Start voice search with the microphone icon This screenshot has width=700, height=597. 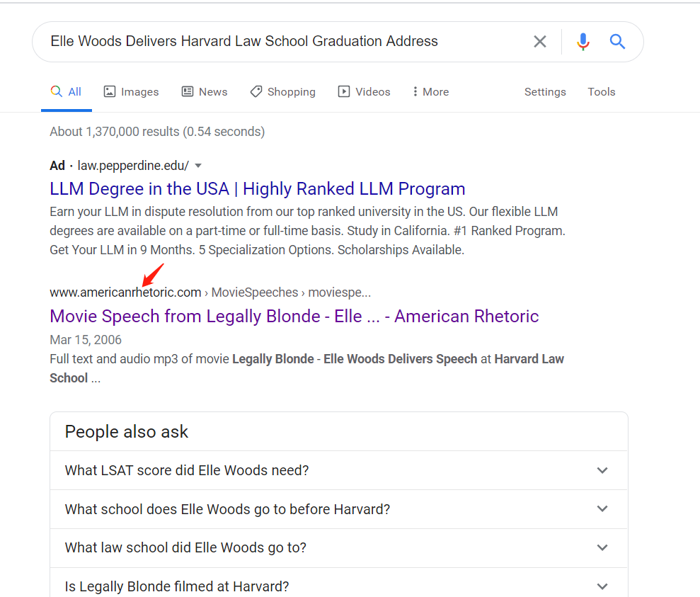[583, 42]
